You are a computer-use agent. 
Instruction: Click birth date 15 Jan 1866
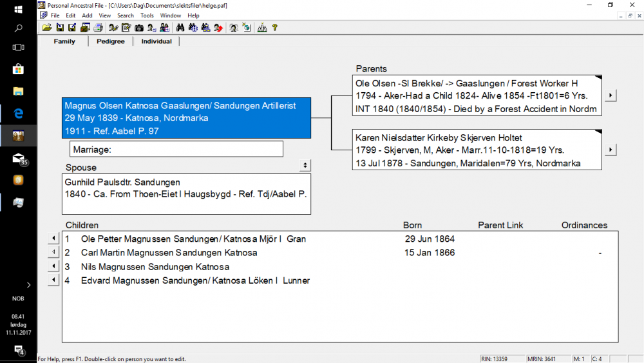(430, 253)
